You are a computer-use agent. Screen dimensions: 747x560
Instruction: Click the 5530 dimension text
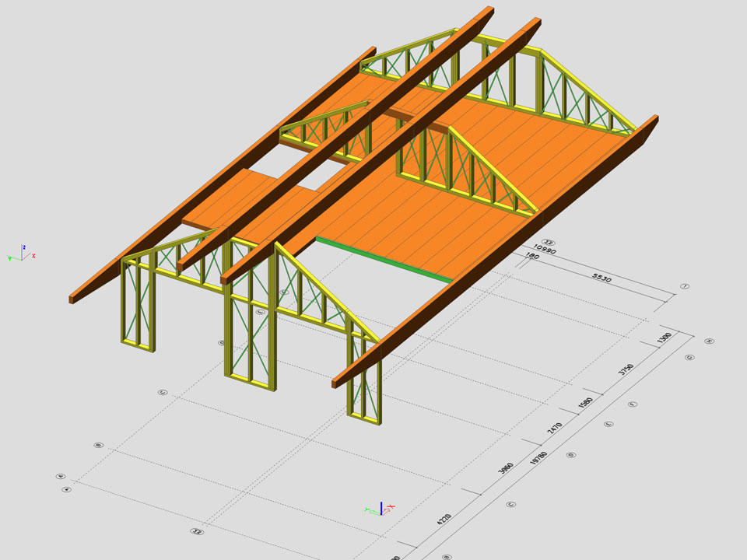coord(602,276)
